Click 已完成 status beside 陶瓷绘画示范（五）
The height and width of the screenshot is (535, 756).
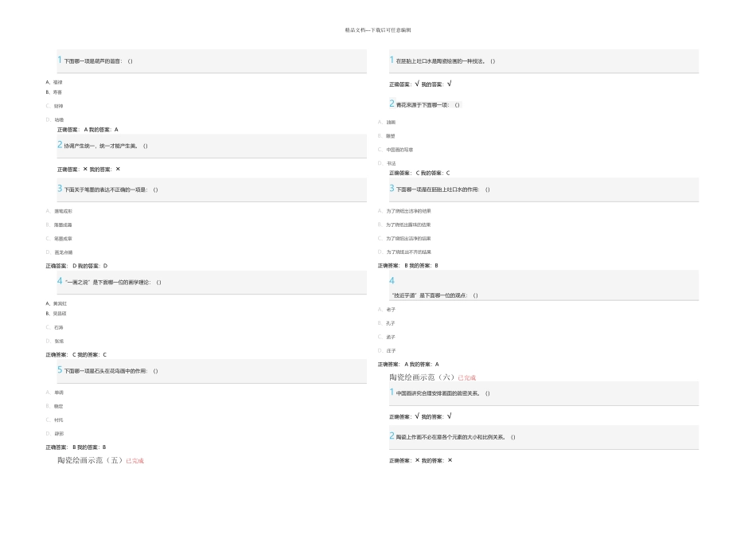(x=135, y=461)
